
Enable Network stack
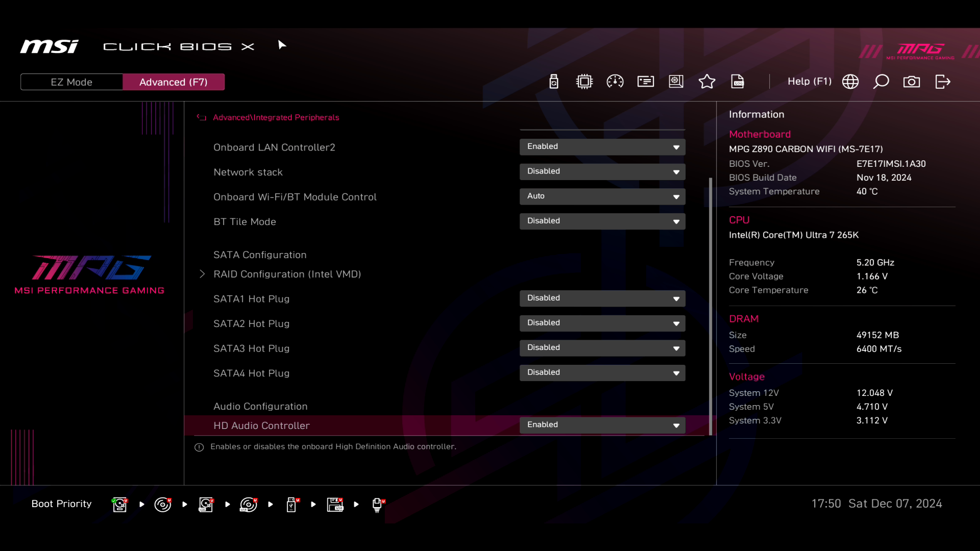coord(602,171)
